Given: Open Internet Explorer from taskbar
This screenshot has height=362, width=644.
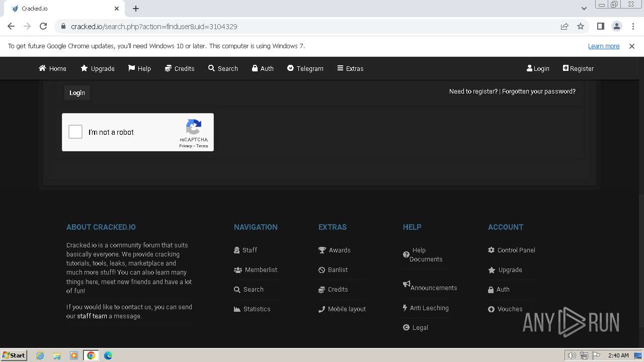Looking at the screenshot, I should [x=40, y=355].
